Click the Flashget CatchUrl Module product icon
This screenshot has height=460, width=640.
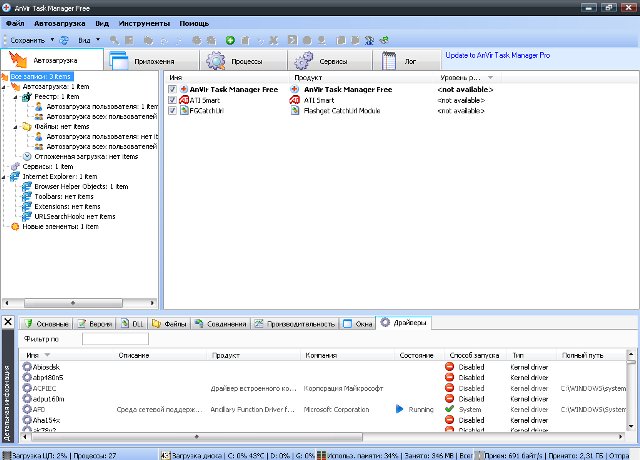tap(295, 111)
